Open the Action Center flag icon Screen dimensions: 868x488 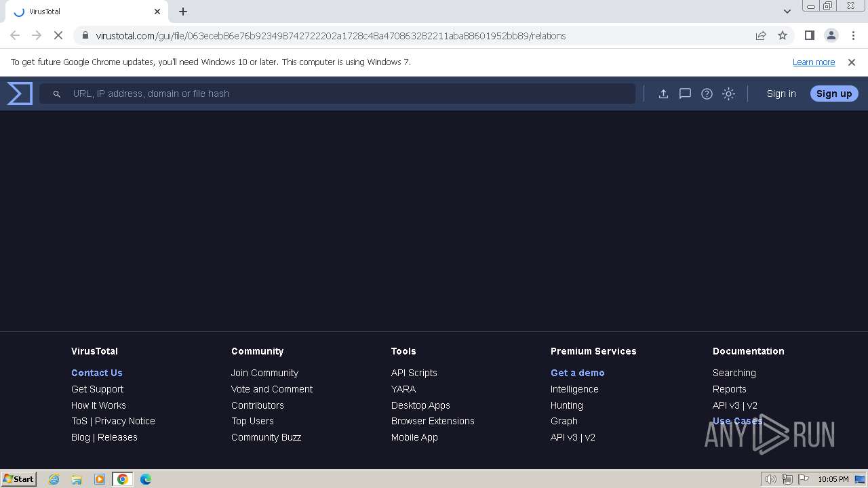tap(803, 479)
